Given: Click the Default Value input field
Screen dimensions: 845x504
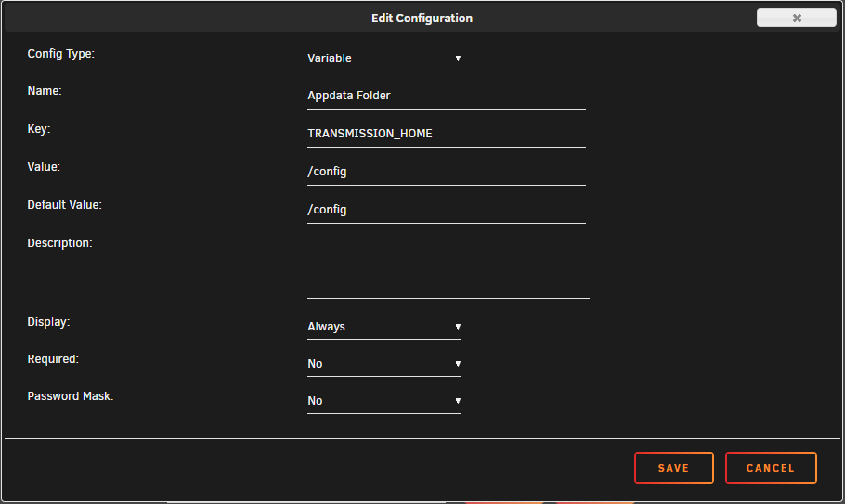Looking at the screenshot, I should coord(447,210).
